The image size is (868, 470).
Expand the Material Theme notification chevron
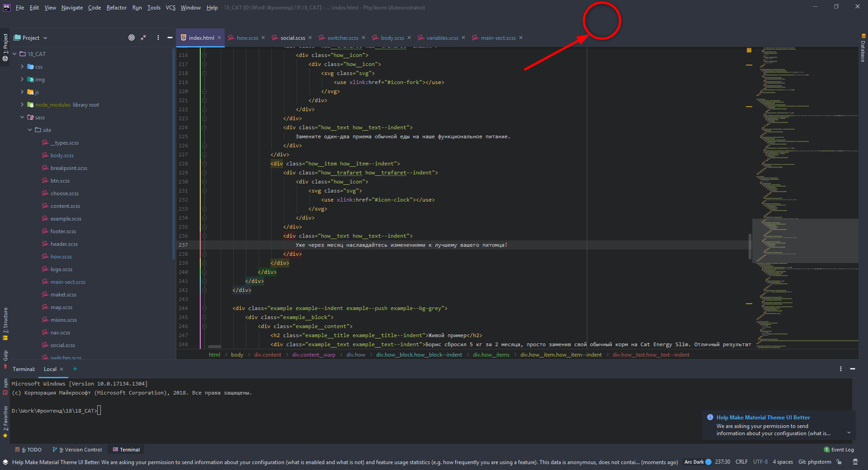(x=849, y=433)
